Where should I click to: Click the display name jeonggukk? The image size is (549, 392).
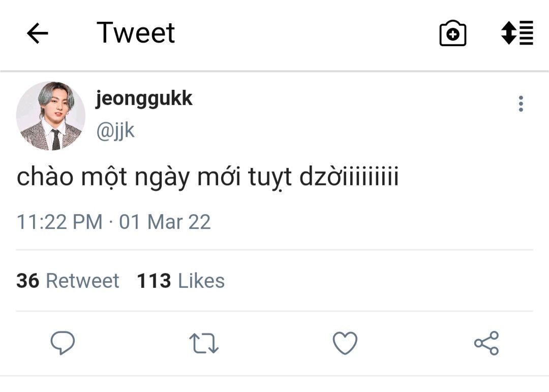tap(144, 99)
